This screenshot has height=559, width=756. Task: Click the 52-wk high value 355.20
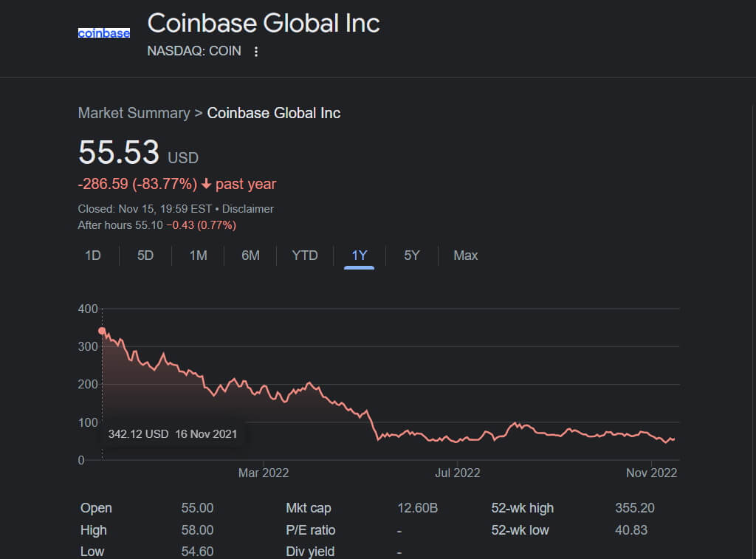(634, 508)
